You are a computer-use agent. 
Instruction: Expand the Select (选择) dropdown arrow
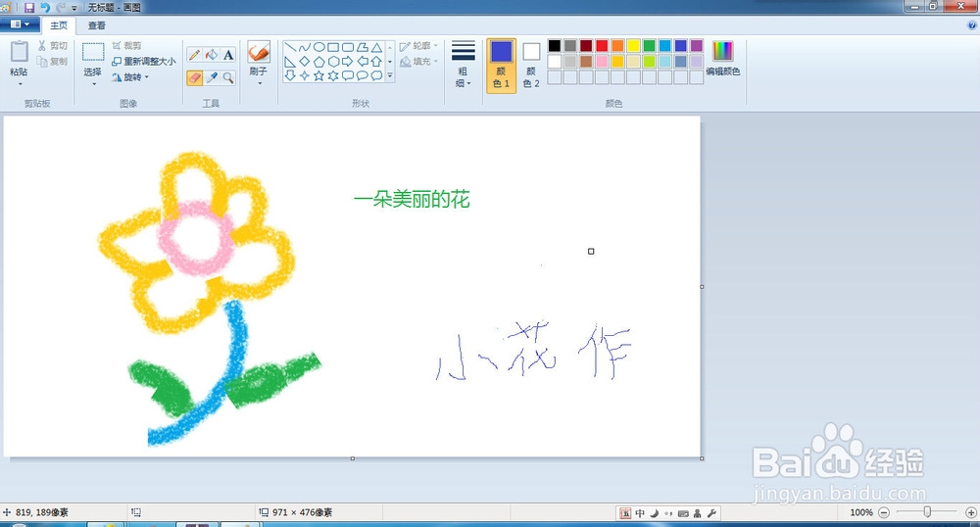93,83
